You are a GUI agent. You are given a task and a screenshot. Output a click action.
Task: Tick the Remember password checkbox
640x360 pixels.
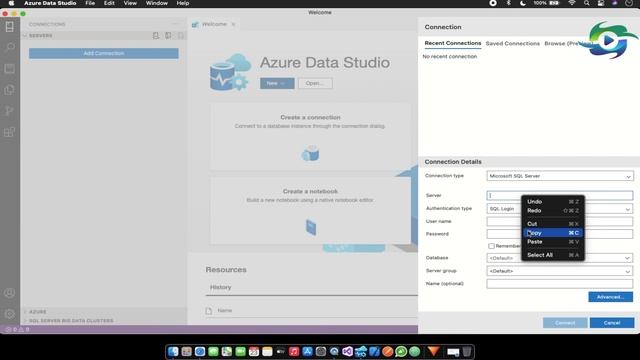pos(491,246)
